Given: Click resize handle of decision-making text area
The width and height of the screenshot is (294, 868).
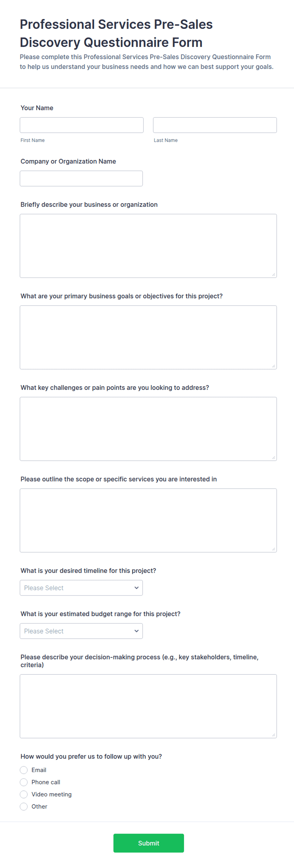Looking at the screenshot, I should (273, 735).
